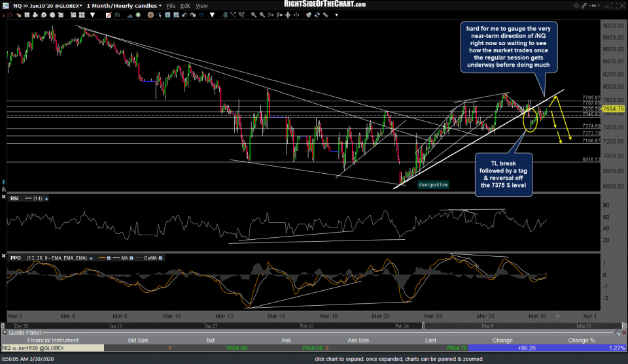Collapse the Quote Panel expander
The width and height of the screenshot is (628, 364).
tap(5, 333)
